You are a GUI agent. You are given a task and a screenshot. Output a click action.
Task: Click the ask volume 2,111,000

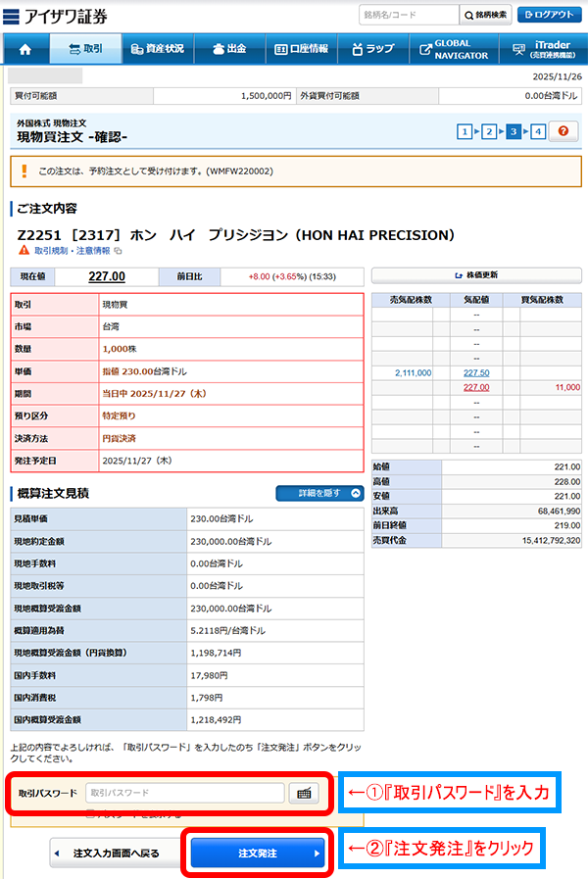[x=414, y=372]
